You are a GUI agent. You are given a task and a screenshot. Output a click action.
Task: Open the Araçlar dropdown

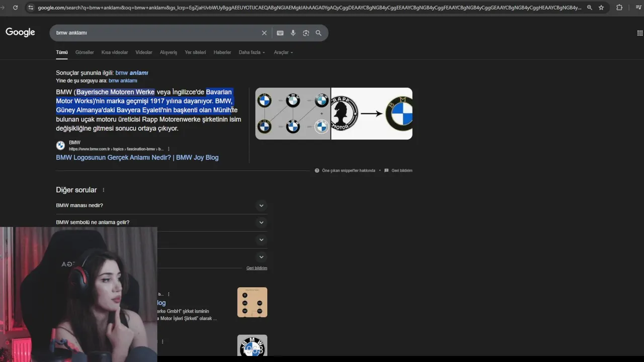pos(283,52)
